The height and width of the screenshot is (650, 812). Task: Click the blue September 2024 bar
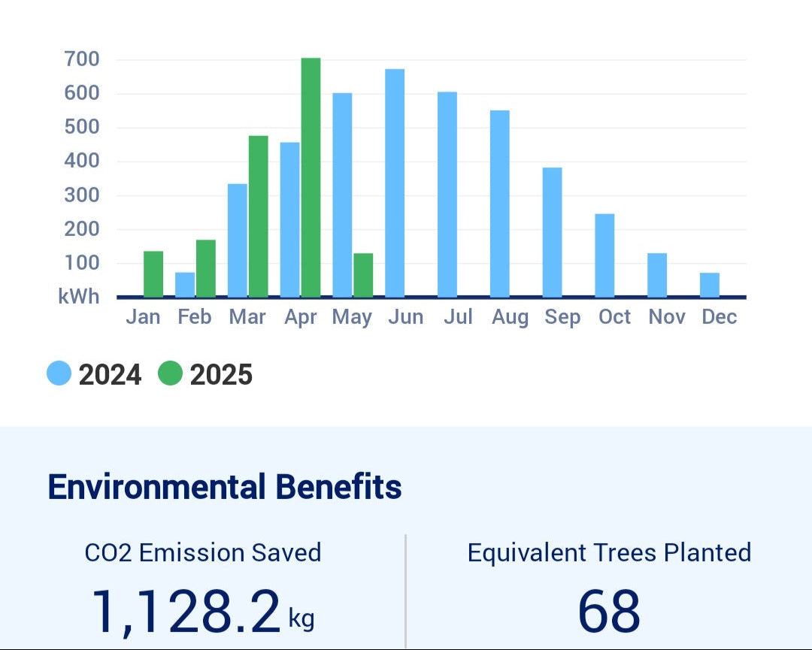(552, 232)
